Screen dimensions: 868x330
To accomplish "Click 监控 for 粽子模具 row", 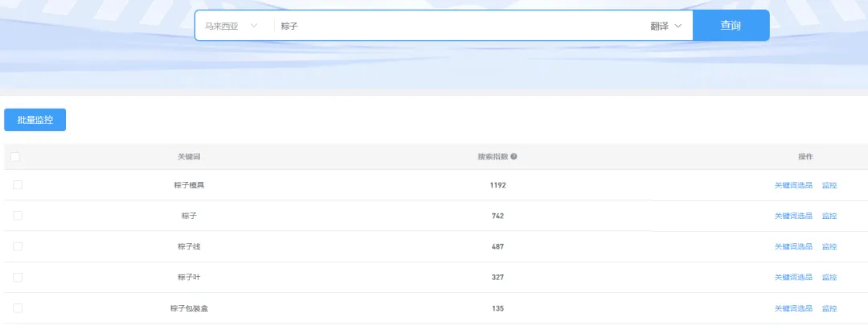I will click(x=829, y=185).
